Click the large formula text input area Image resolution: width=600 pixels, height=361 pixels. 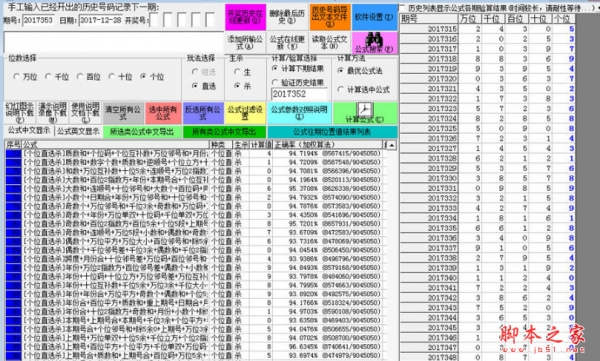114,42
